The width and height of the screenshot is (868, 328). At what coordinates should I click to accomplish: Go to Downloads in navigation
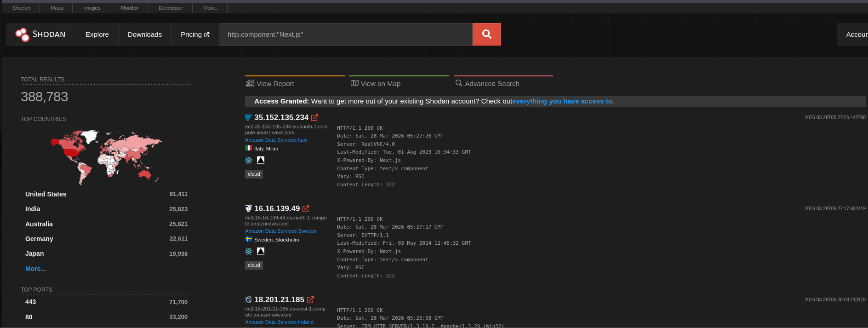(145, 35)
